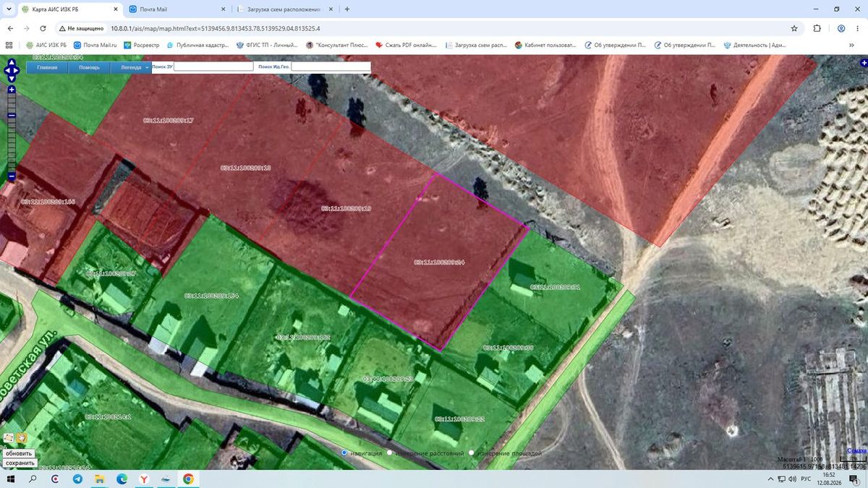
Task: Open a new browser tab
Action: coord(347,9)
